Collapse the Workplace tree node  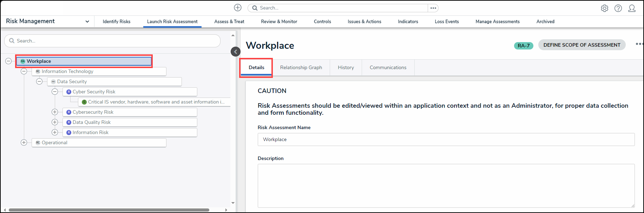pos(8,61)
